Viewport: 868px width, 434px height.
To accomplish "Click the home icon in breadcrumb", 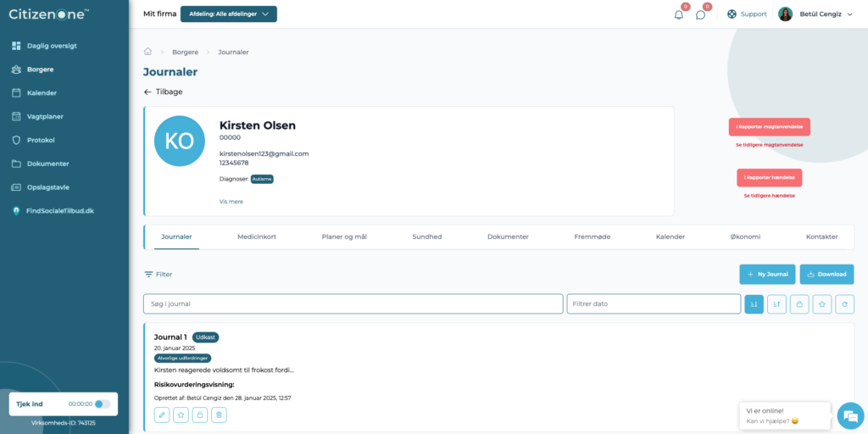I will 147,52.
